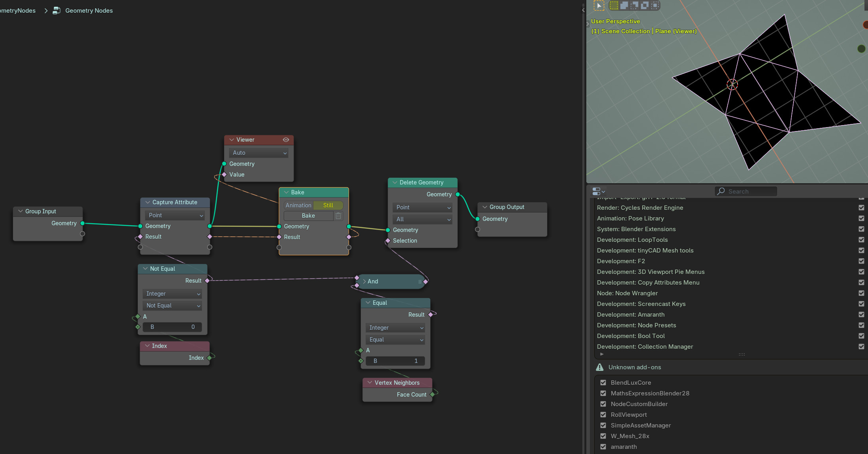Select the Still bake mode
Screen dimensions: 868x454
(x=328, y=205)
